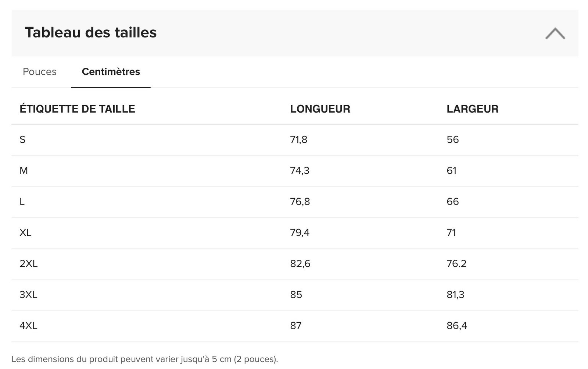Click the LARGEUR column header
The width and height of the screenshot is (588, 369).
point(472,109)
